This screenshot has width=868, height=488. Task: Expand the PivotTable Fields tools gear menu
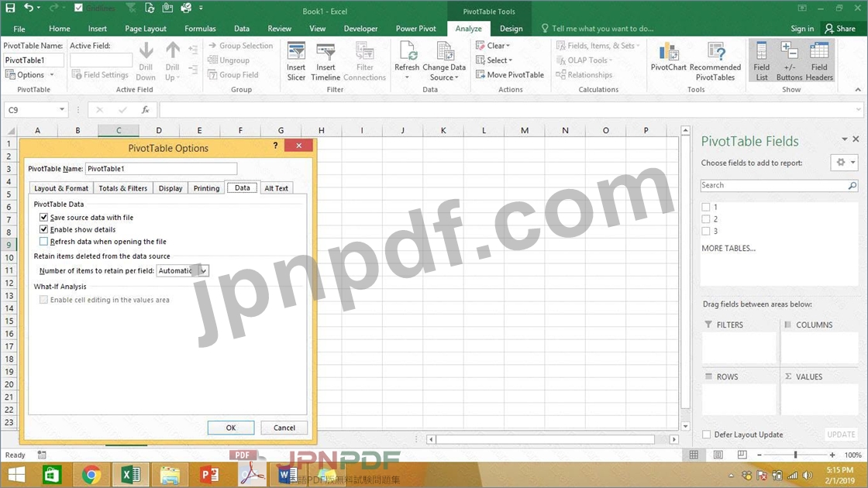coord(843,163)
